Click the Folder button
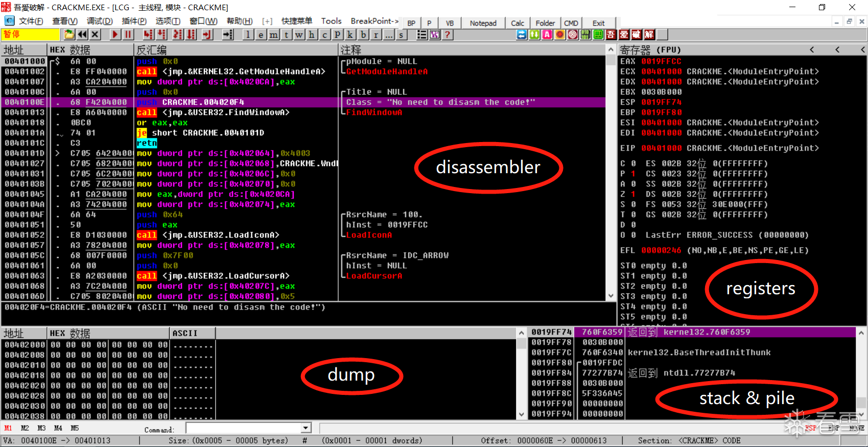 (x=545, y=23)
